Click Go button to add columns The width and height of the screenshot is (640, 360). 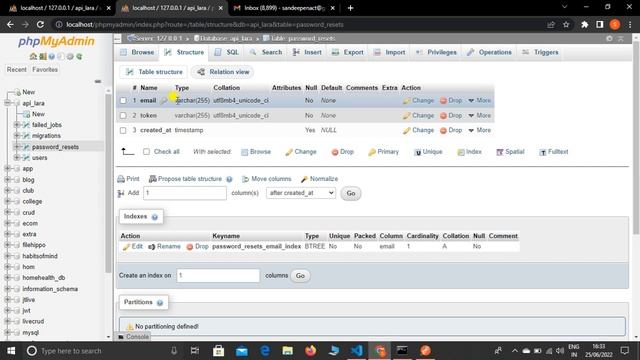pyautogui.click(x=351, y=193)
